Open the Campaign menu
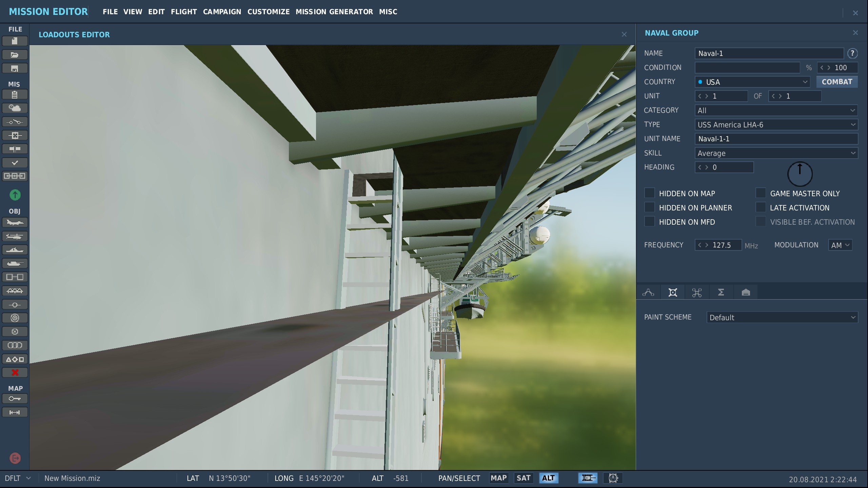The image size is (868, 488). [x=222, y=12]
